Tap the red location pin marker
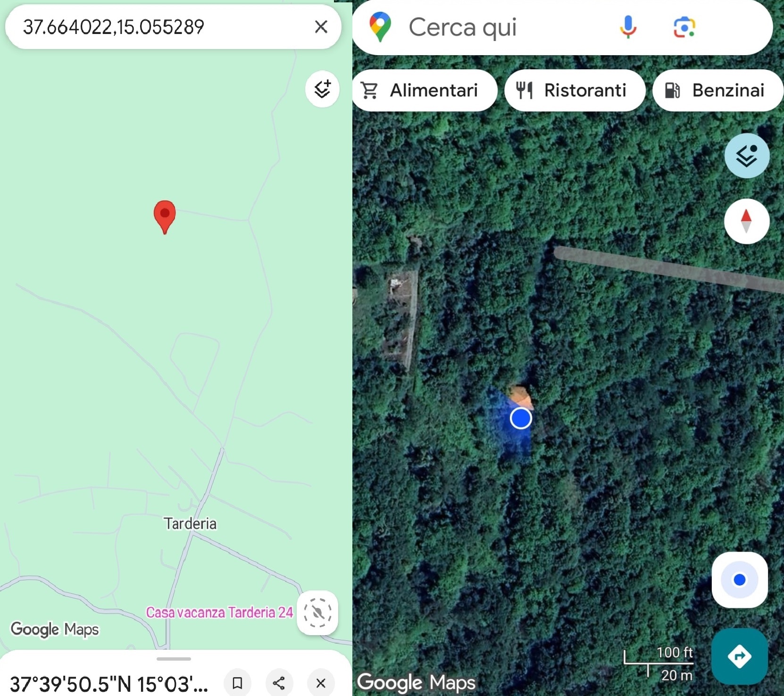This screenshot has width=784, height=696. pyautogui.click(x=165, y=217)
